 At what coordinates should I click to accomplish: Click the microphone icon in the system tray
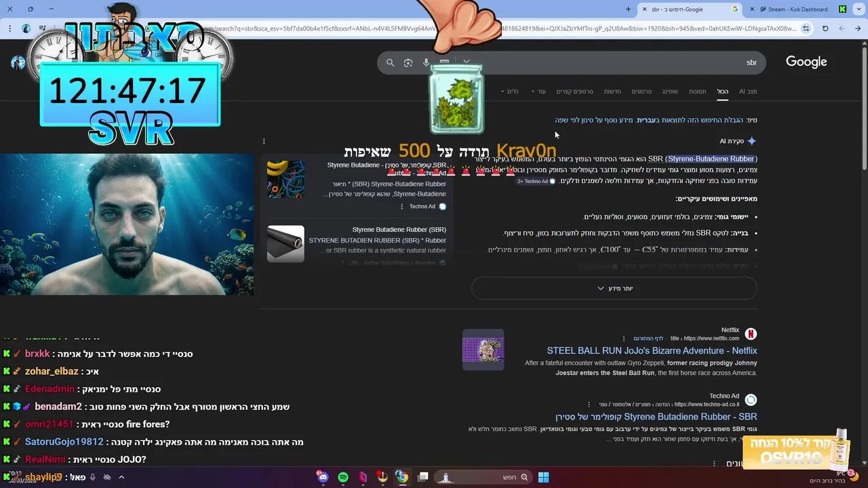[x=92, y=477]
